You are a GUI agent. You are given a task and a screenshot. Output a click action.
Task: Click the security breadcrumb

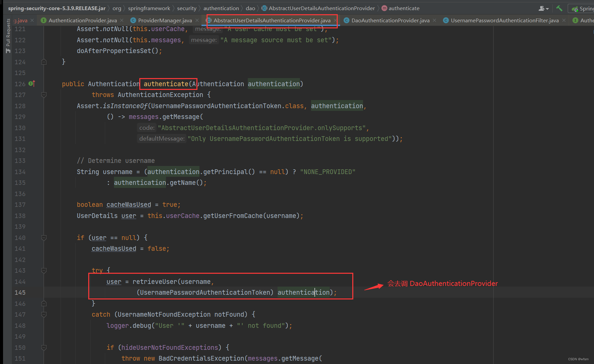[187, 8]
